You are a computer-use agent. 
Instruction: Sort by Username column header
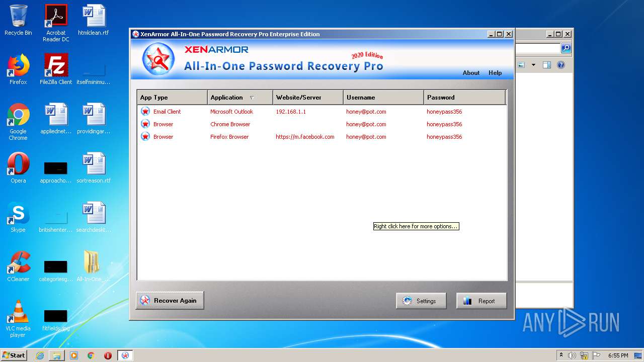pyautogui.click(x=383, y=98)
